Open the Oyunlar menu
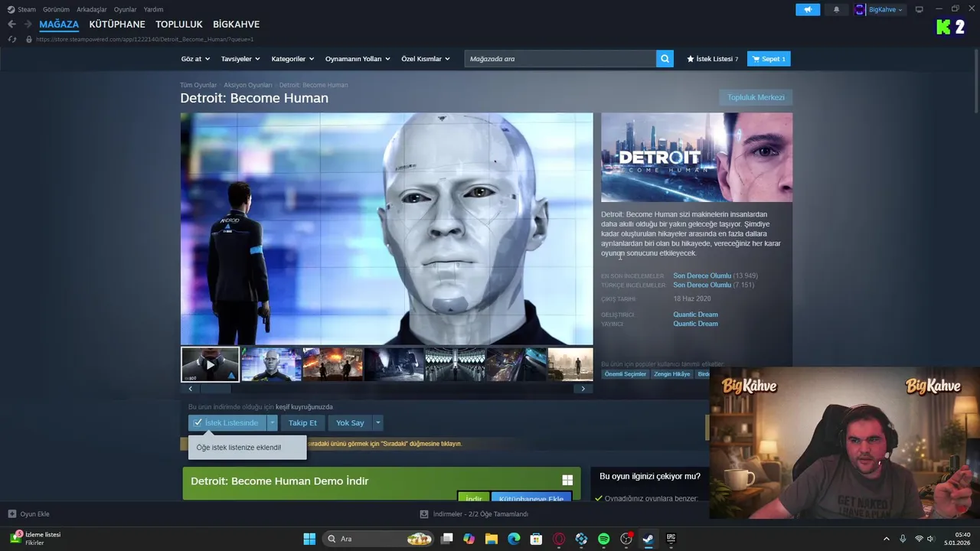Viewport: 980px width, 551px height. pos(126,9)
